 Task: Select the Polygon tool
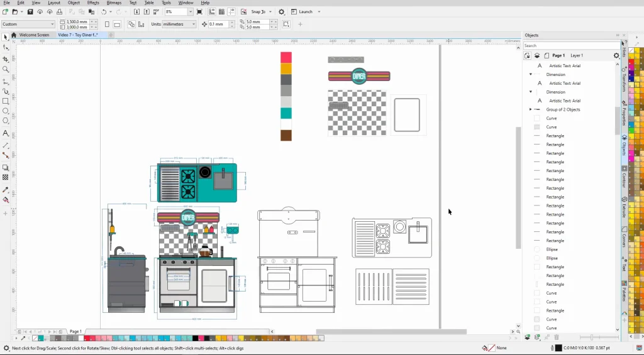click(6, 121)
